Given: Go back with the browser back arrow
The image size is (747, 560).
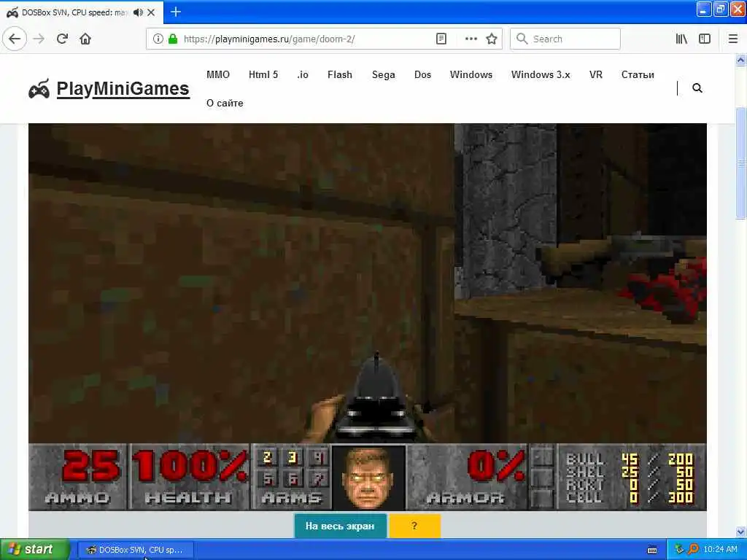Looking at the screenshot, I should click(x=15, y=39).
